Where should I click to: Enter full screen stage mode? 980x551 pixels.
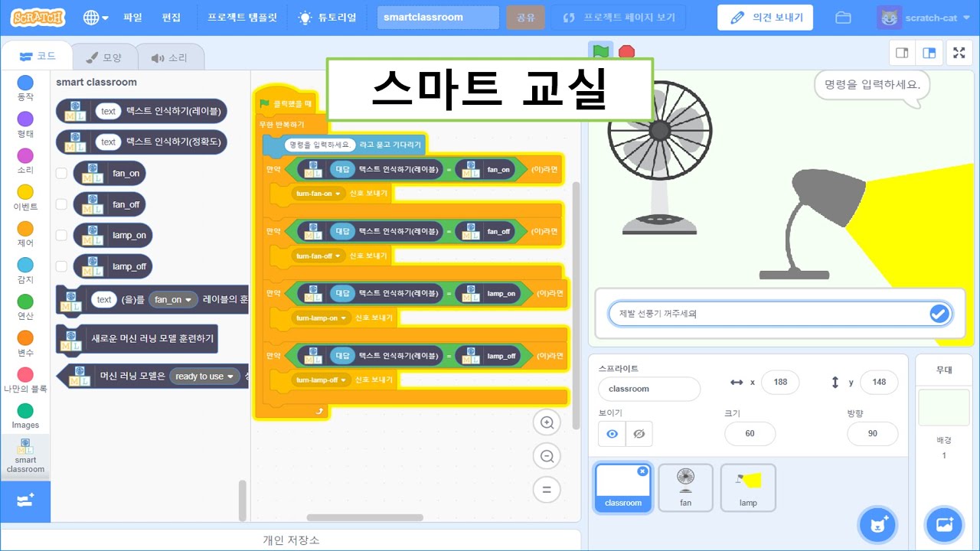959,53
